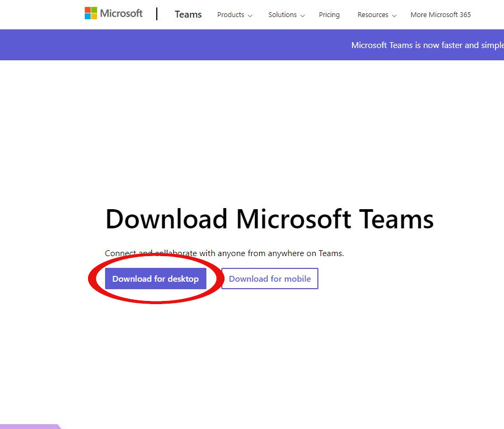
Task: Click the Download for desktop button
Action: 156,279
